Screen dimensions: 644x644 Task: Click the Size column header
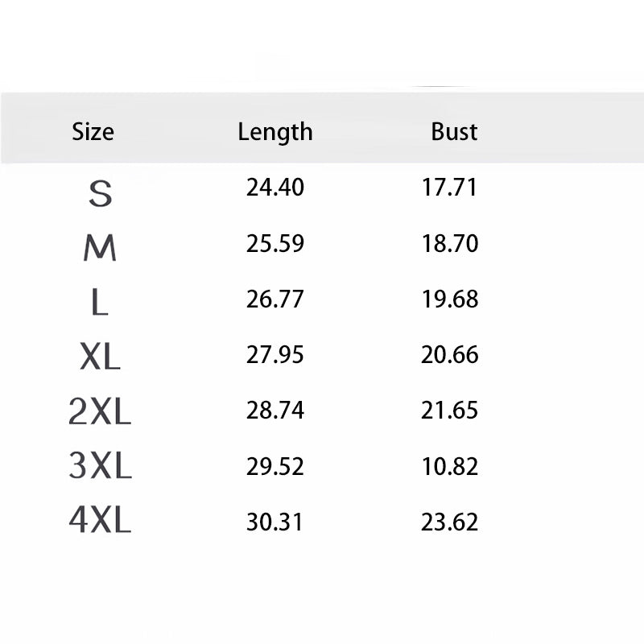(93, 132)
